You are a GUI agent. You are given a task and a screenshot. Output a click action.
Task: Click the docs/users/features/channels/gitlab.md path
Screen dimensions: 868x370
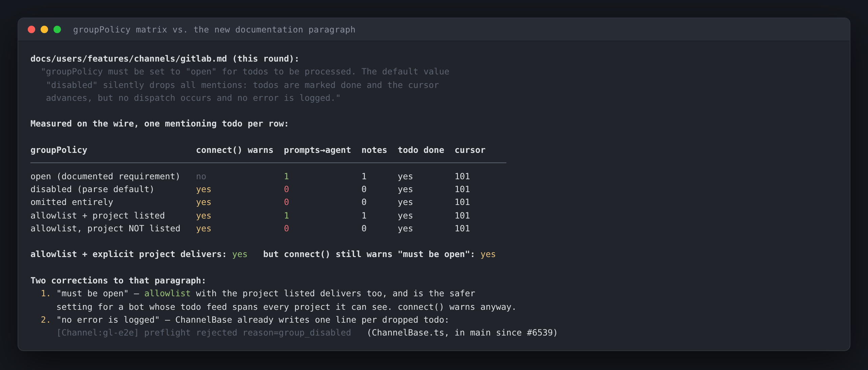[x=129, y=59]
